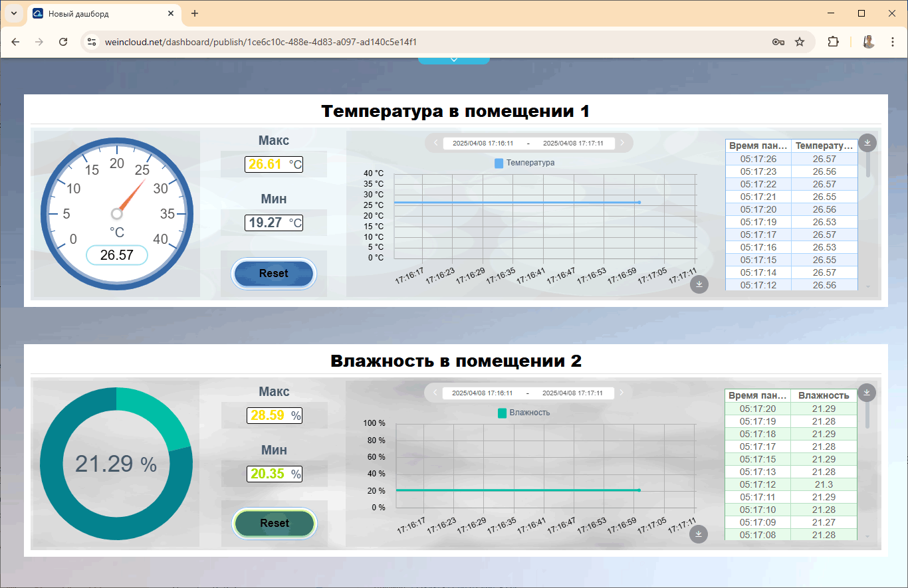Click the temperature table scrollbar
The width and height of the screenshot is (908, 588).
click(867, 165)
